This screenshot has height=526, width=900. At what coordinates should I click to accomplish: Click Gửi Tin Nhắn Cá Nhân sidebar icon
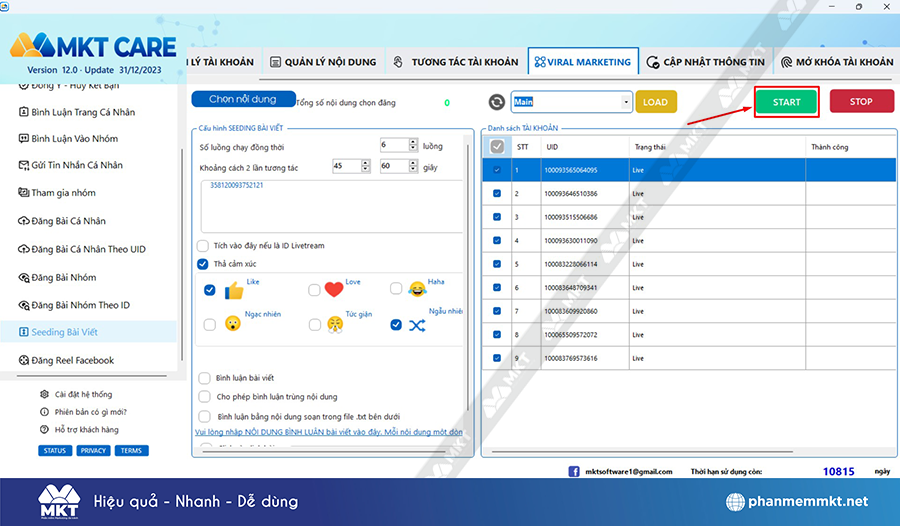point(24,165)
